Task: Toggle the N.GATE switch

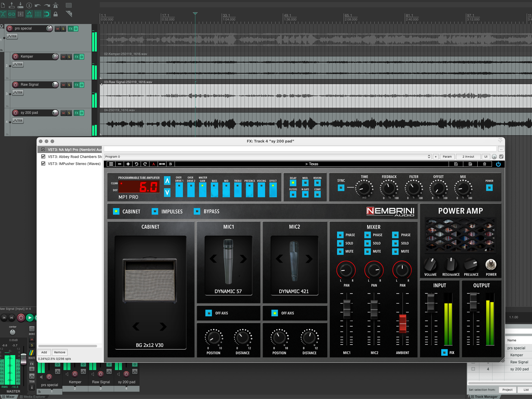Action: (305, 194)
